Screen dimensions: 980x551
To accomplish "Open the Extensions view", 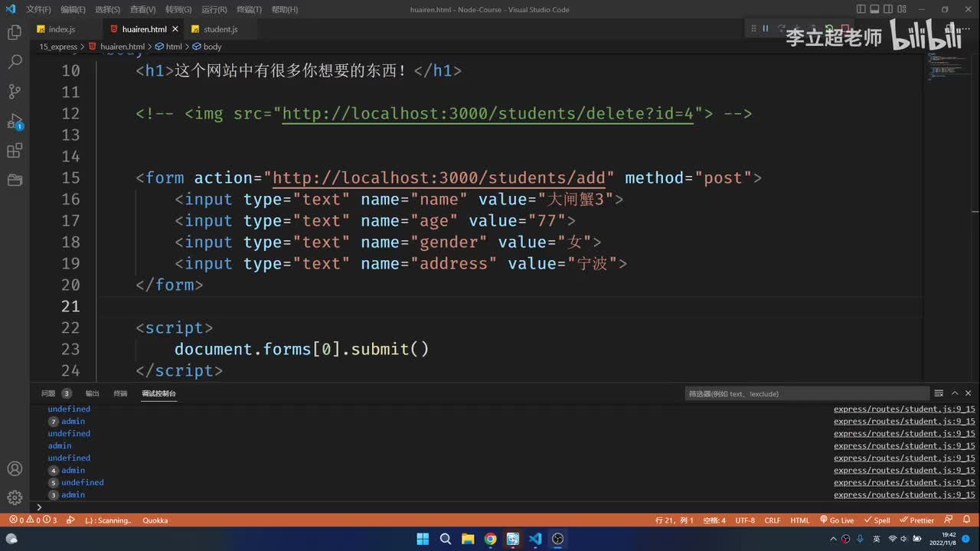I will pyautogui.click(x=15, y=151).
